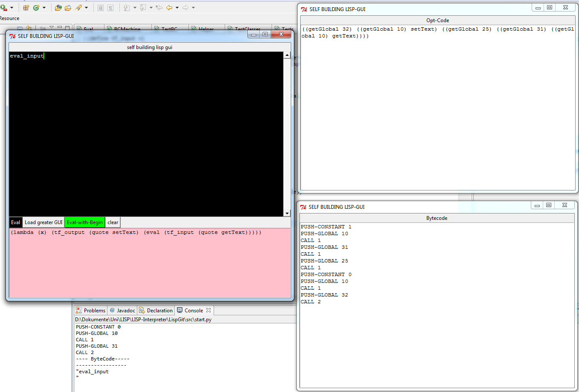
Task: Click the Tk feather icon of Opt-Code window
Action: click(304, 9)
